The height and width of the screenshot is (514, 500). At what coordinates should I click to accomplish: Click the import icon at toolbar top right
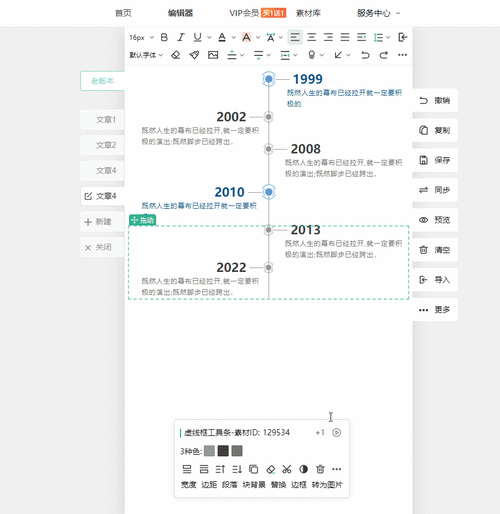(403, 37)
